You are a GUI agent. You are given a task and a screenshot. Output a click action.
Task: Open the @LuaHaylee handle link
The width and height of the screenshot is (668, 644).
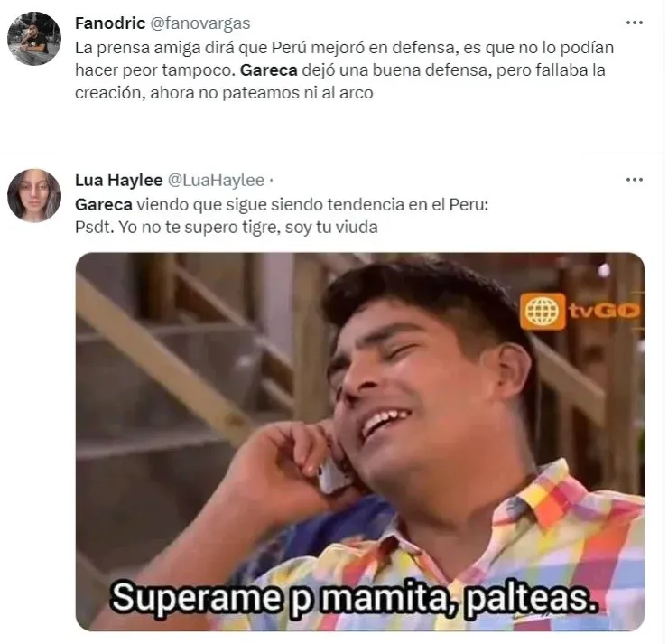coord(216,181)
